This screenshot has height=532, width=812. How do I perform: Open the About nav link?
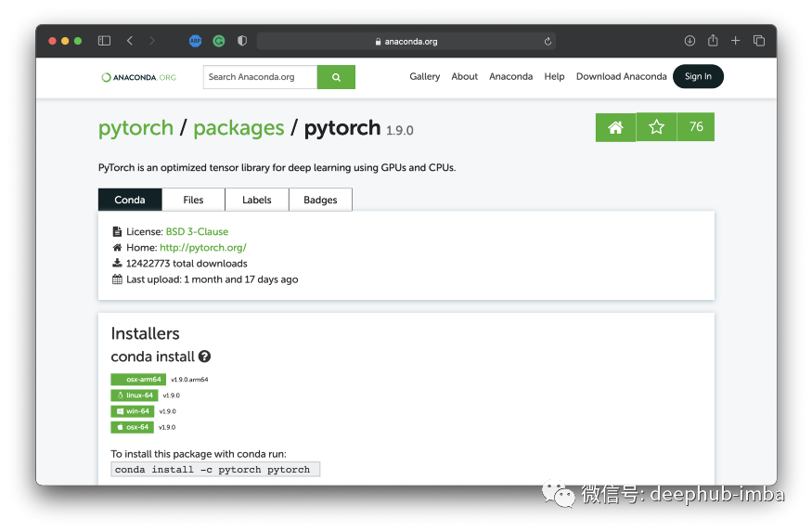coord(465,76)
